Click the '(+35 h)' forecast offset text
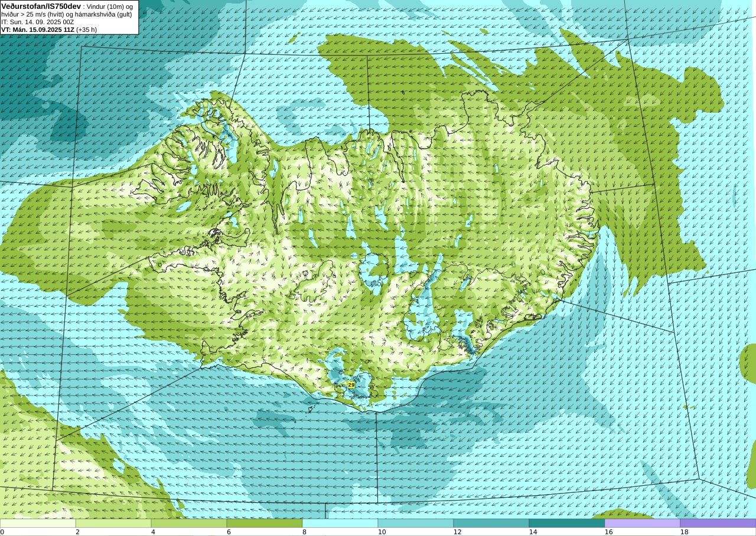 click(x=87, y=30)
